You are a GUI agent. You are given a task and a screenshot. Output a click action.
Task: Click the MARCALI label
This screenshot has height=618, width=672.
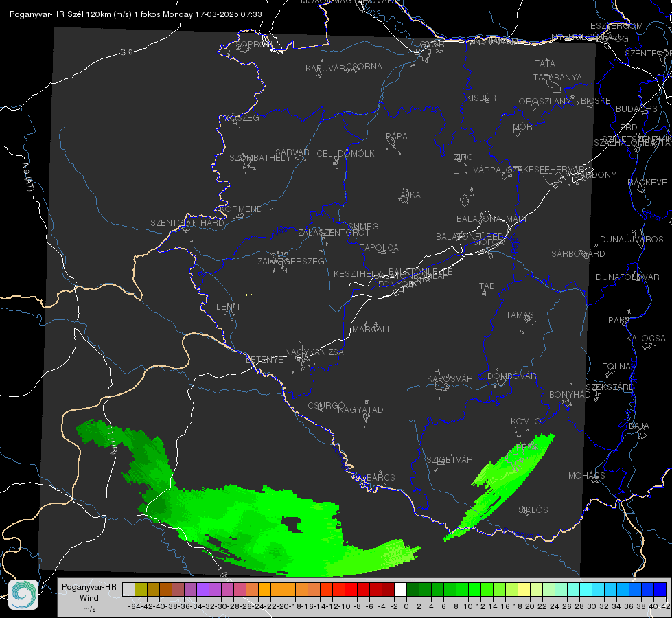pyautogui.click(x=371, y=330)
